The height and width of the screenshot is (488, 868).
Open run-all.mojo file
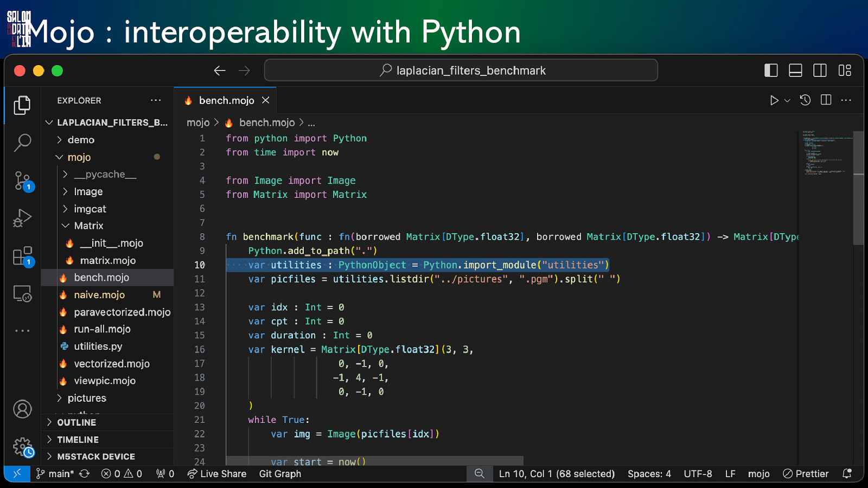tap(107, 329)
